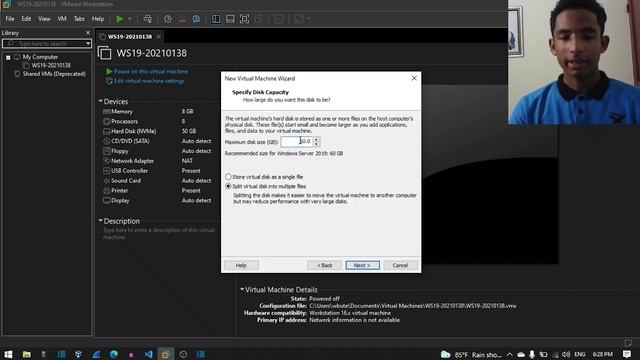Click the volume speaker tray icon
Image resolution: width=640 pixels, height=360 pixels.
(566, 355)
